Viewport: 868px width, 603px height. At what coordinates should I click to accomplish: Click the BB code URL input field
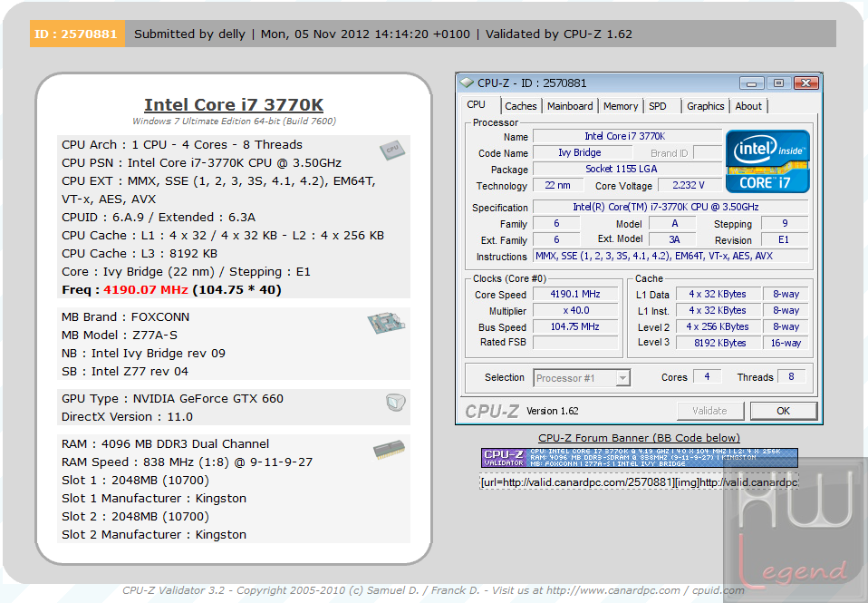640,482
